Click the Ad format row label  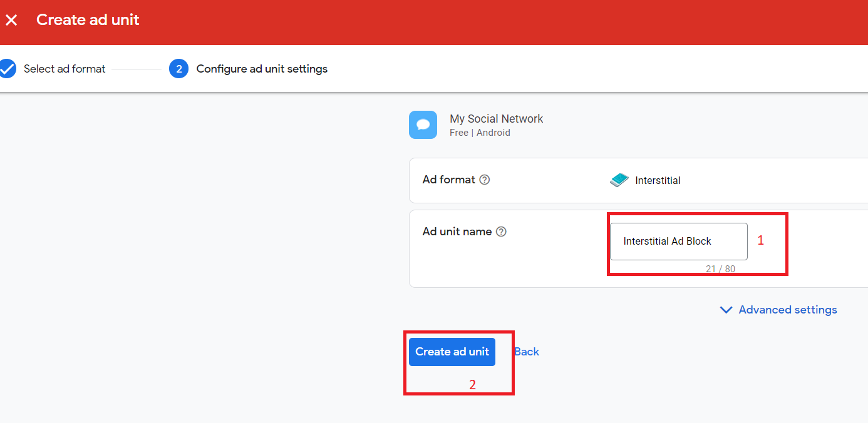[x=449, y=180]
